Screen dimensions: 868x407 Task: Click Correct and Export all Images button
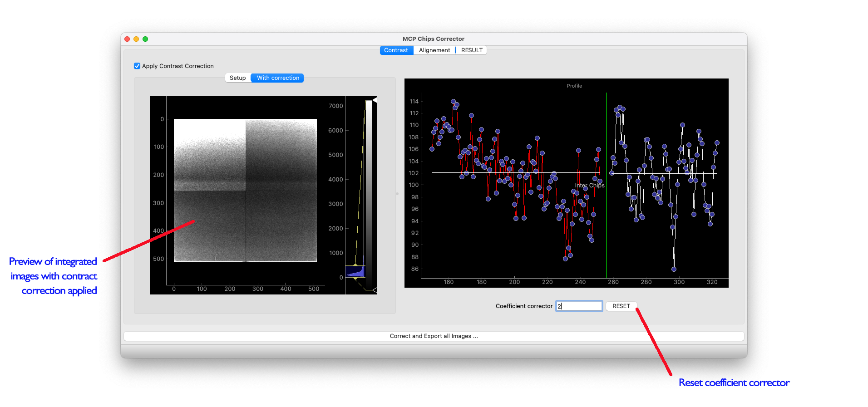click(434, 336)
